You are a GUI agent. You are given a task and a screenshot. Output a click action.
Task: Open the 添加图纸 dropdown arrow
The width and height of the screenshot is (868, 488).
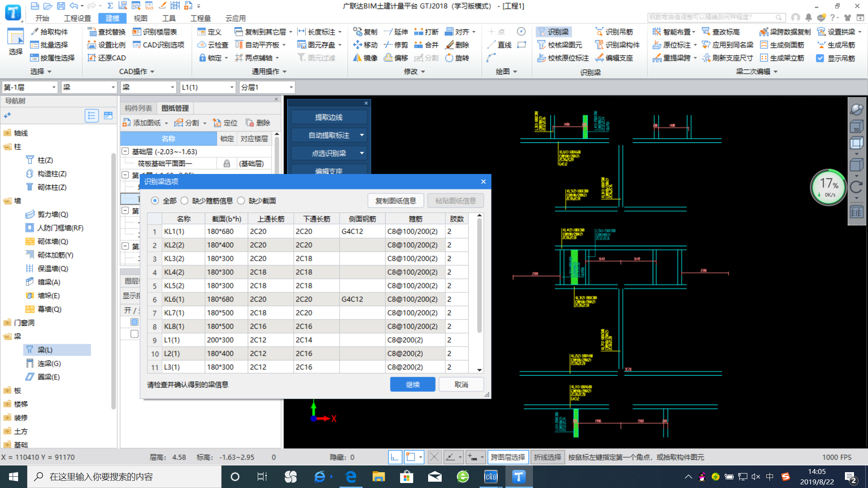pyautogui.click(x=166, y=123)
